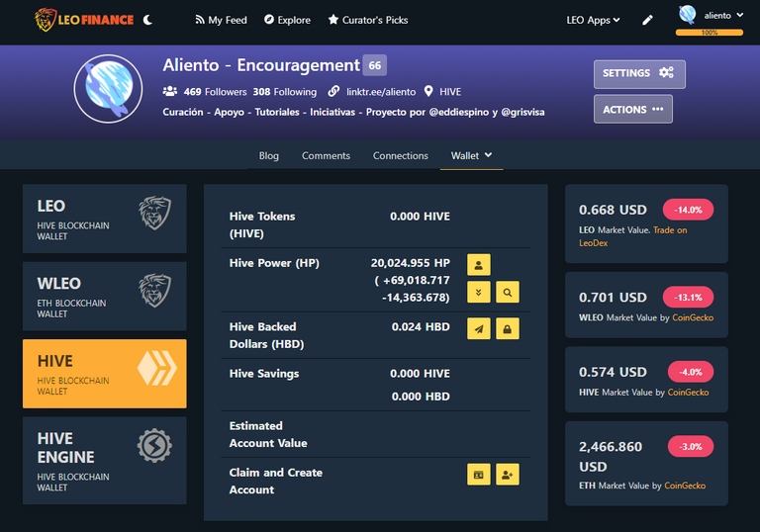Click the Estimated Account Value label
The image size is (760, 532).
pyautogui.click(x=268, y=435)
